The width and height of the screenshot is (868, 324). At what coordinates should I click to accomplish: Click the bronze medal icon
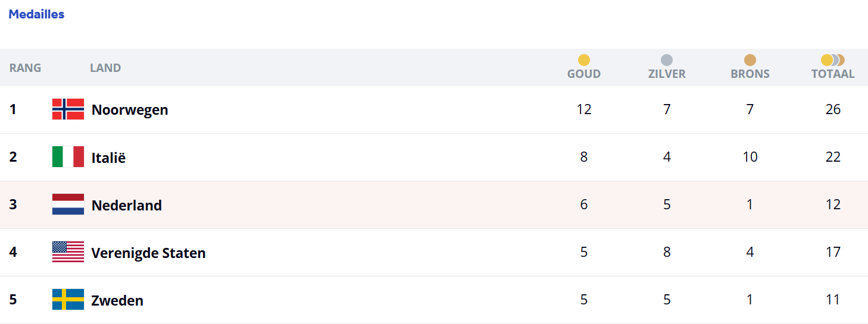point(750,60)
